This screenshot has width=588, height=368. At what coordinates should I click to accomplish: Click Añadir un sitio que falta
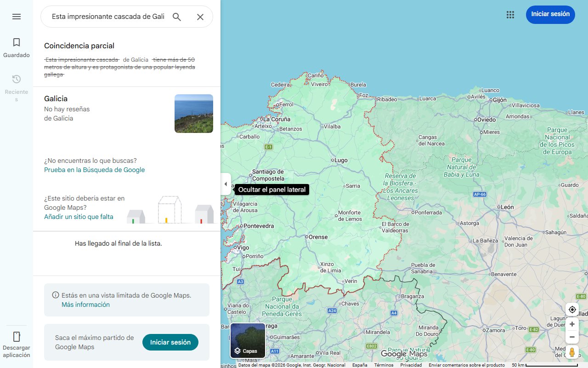pyautogui.click(x=79, y=217)
